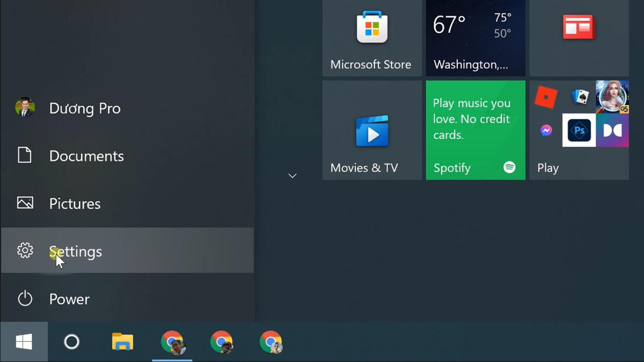644x362 pixels.
Task: Open the Washington weather tile
Action: tap(475, 38)
